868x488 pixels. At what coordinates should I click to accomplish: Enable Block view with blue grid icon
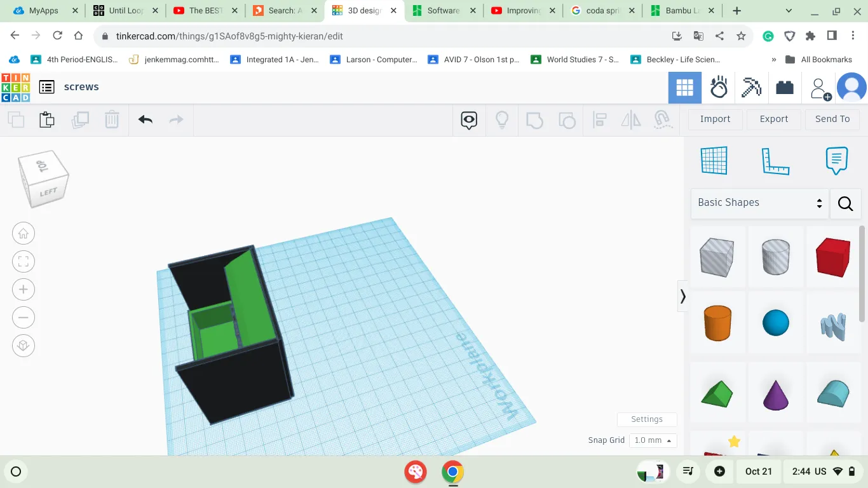(684, 87)
